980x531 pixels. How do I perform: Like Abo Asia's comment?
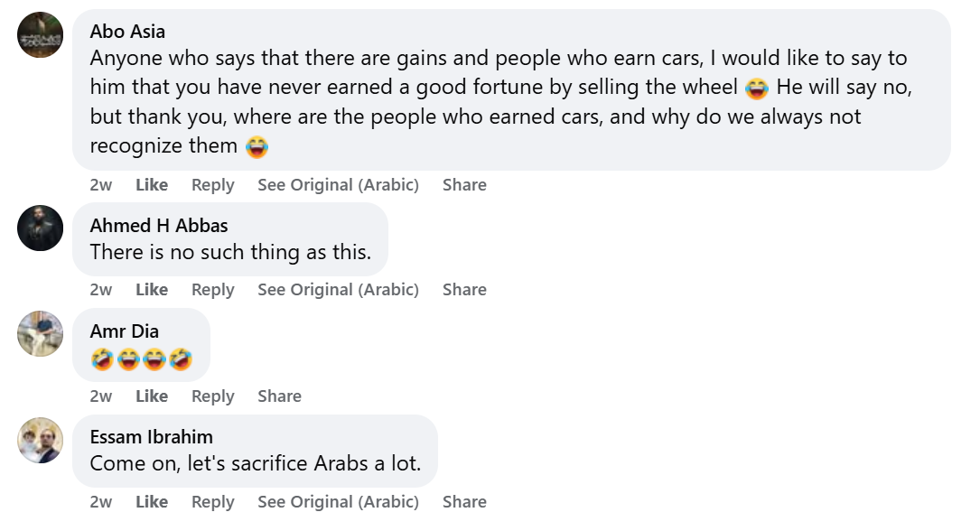tap(152, 185)
